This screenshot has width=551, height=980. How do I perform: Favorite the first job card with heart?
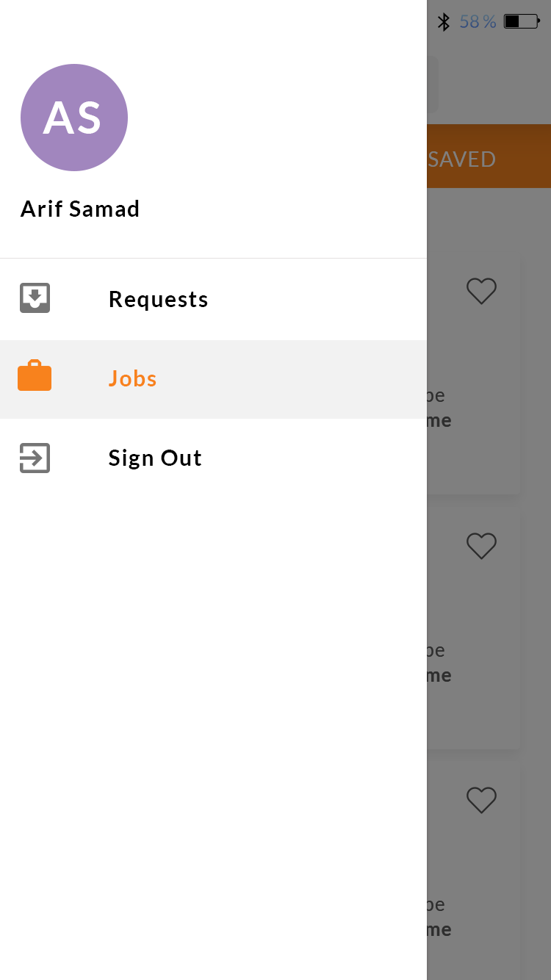(x=481, y=292)
